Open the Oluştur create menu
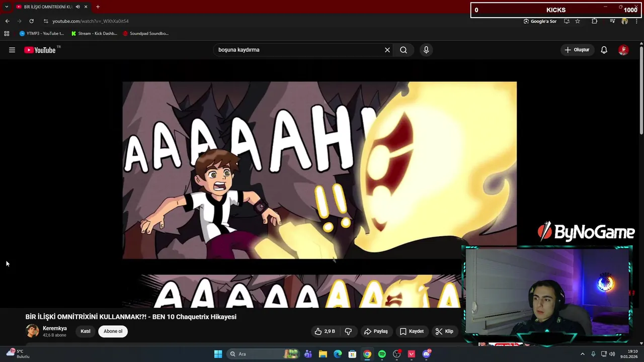Screen dimensions: 644x362 577,50
